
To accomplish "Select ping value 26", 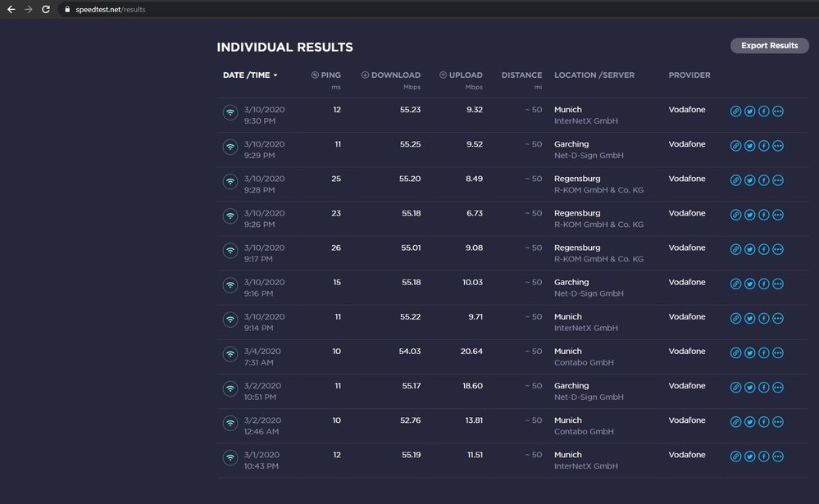I will click(x=336, y=247).
